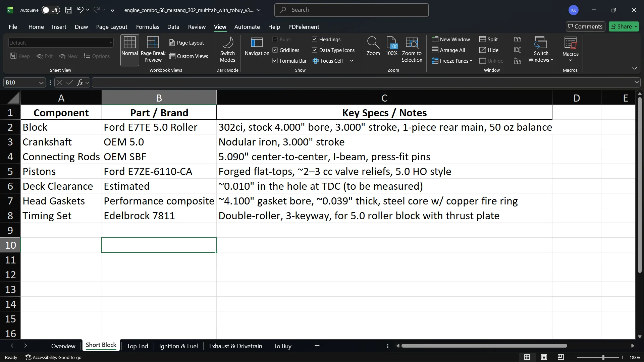Switch to the Overview sheet
Viewport: 644px width, 362px height.
(63, 346)
